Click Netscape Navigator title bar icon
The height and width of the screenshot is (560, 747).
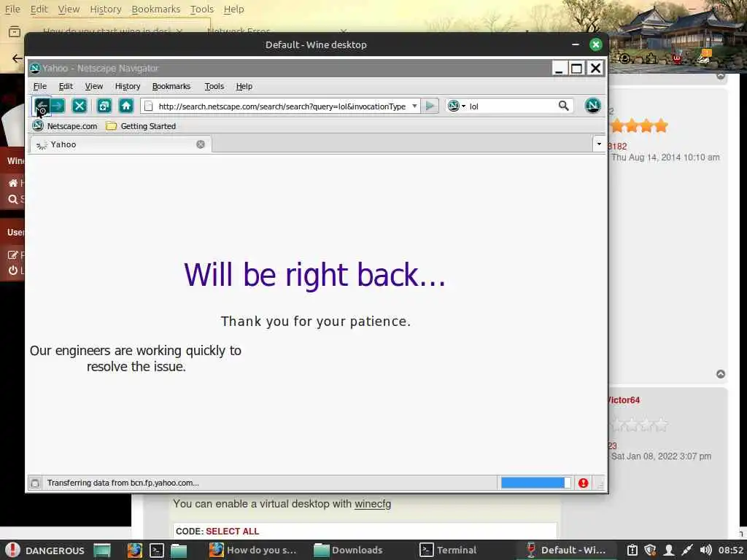point(35,68)
